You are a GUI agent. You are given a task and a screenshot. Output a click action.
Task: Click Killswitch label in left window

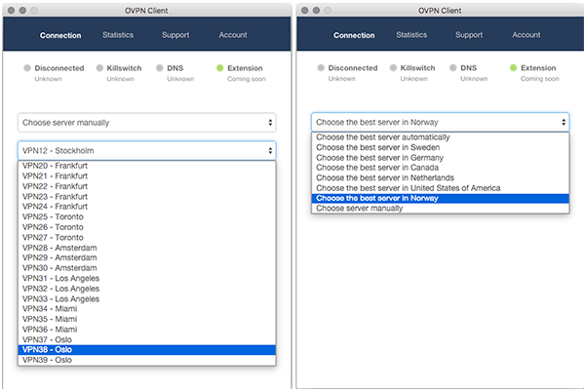(x=124, y=68)
